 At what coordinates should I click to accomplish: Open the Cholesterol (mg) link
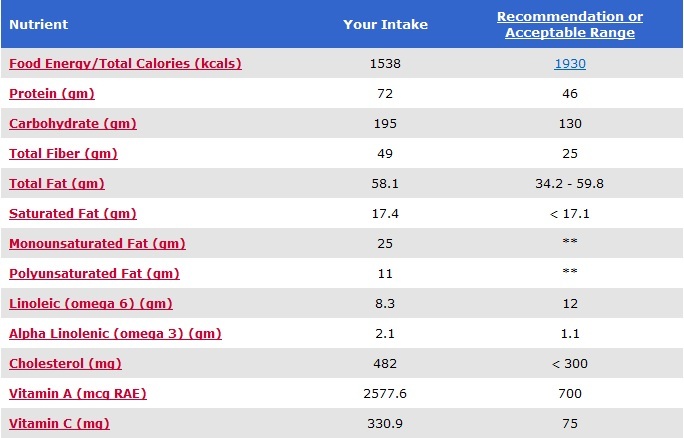click(x=65, y=364)
